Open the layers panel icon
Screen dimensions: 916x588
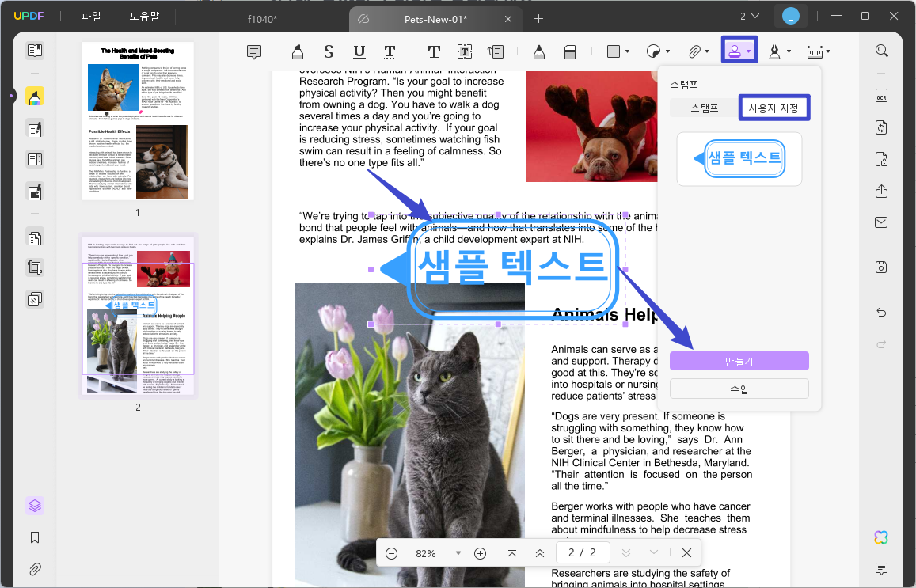coord(35,505)
